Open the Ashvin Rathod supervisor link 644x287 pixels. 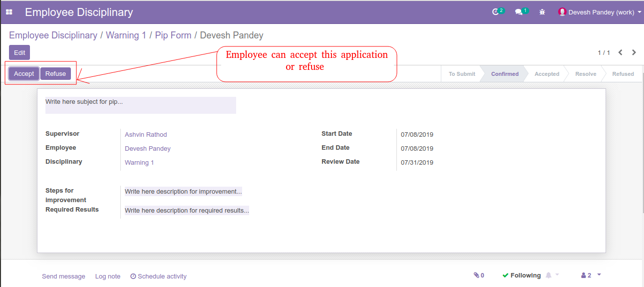point(146,135)
